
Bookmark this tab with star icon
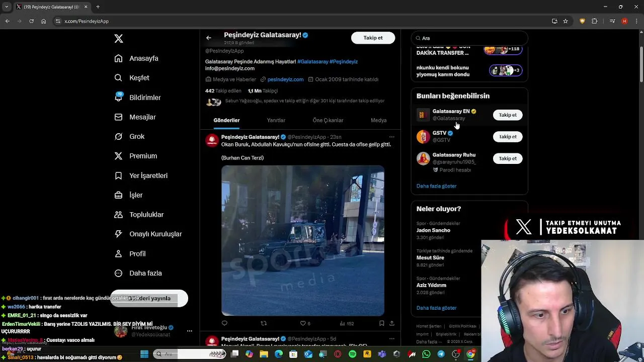point(566,21)
